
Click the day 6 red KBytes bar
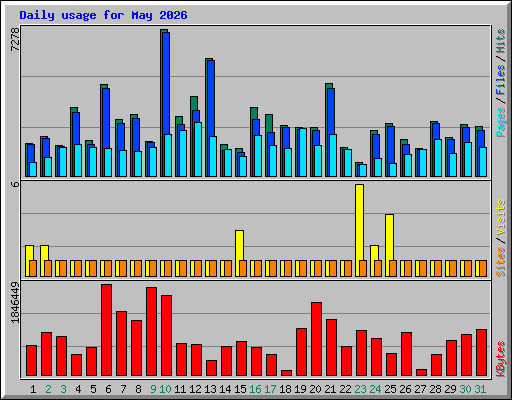click(106, 330)
